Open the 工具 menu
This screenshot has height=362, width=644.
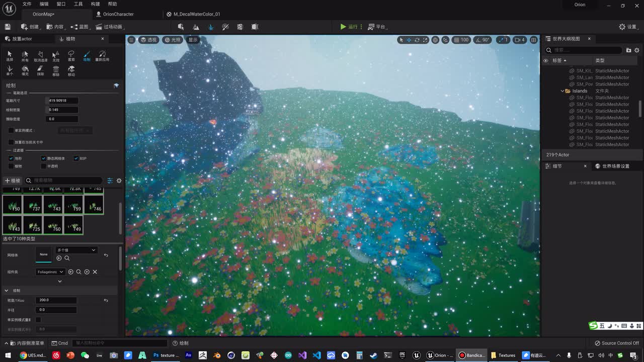point(78,4)
